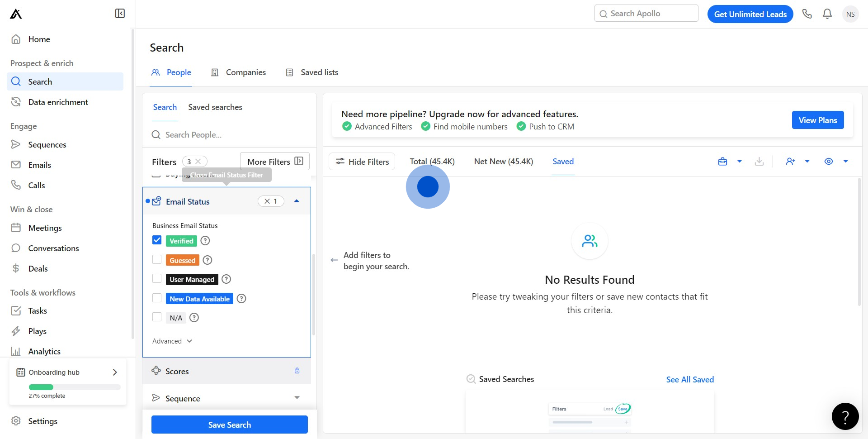
Task: Check the User Managed checkbox
Action: (x=157, y=279)
